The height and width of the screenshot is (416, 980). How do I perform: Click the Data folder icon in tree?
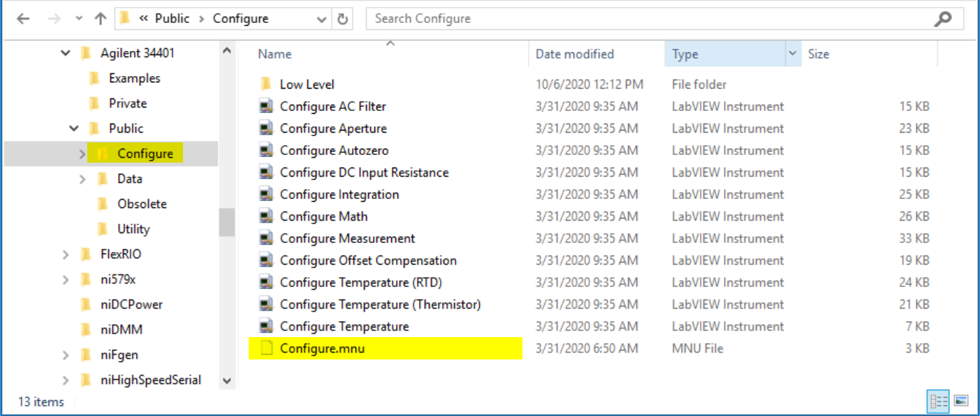coord(103,179)
